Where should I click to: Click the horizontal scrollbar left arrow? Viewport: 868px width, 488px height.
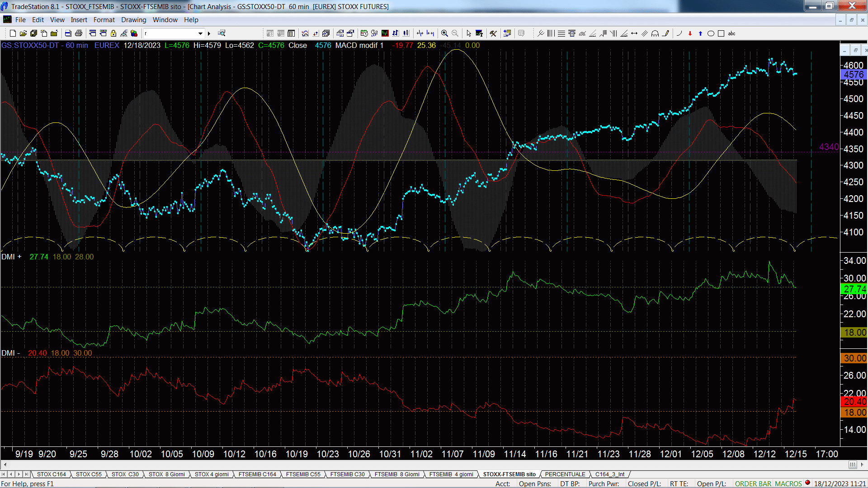(x=5, y=465)
